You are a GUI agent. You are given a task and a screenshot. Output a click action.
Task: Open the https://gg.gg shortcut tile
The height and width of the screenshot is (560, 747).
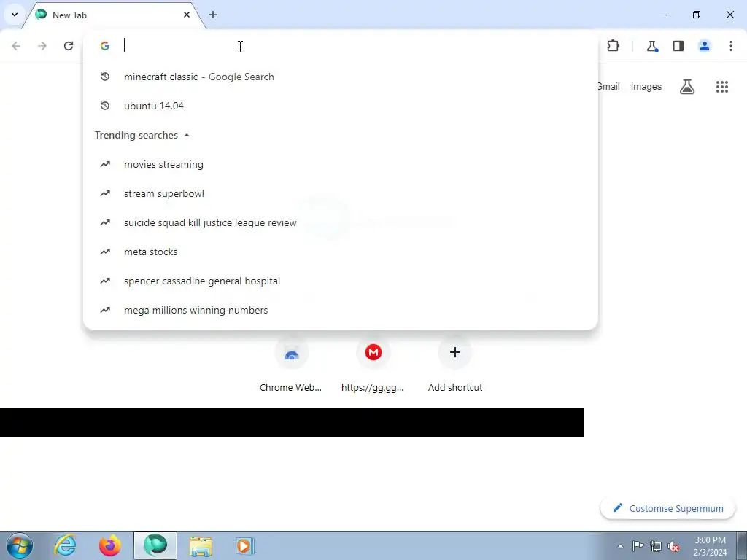(373, 366)
